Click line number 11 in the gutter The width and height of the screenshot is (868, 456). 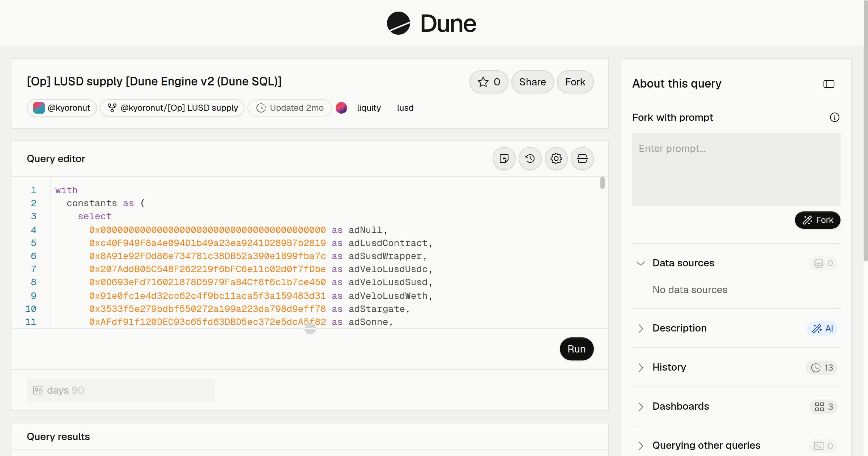click(x=31, y=322)
